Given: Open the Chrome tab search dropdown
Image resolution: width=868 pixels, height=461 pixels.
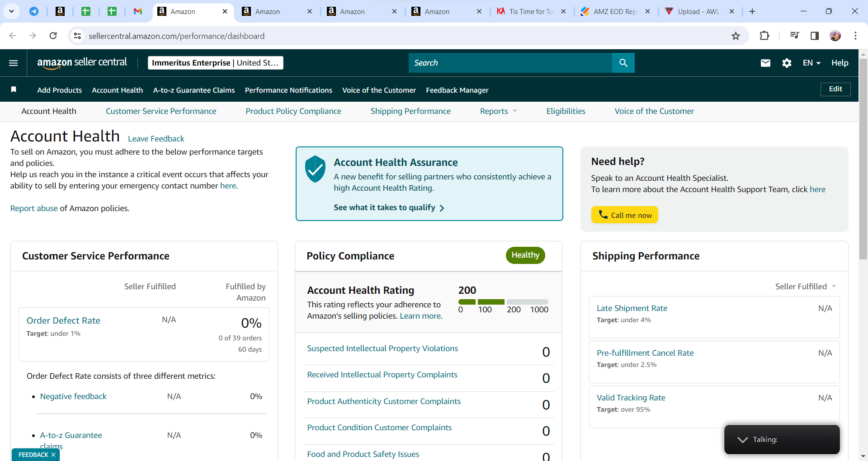Looking at the screenshot, I should click(11, 11).
